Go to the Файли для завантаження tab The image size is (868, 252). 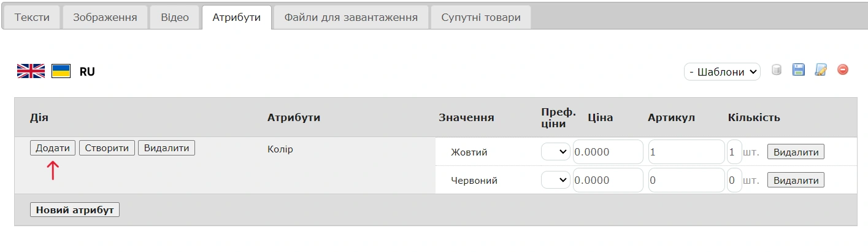[351, 18]
